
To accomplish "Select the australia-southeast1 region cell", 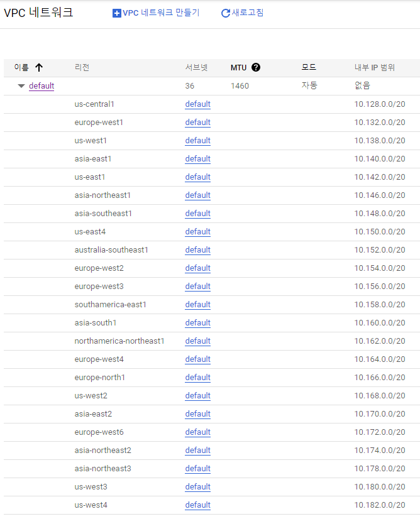I will (x=111, y=249).
